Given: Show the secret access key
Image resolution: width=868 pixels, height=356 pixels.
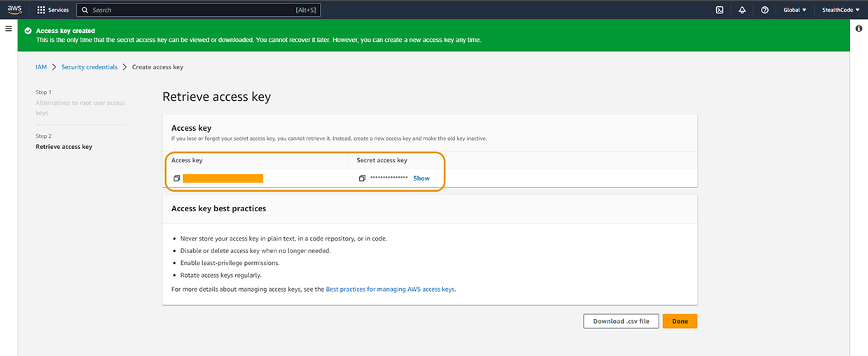Looking at the screenshot, I should click(421, 178).
